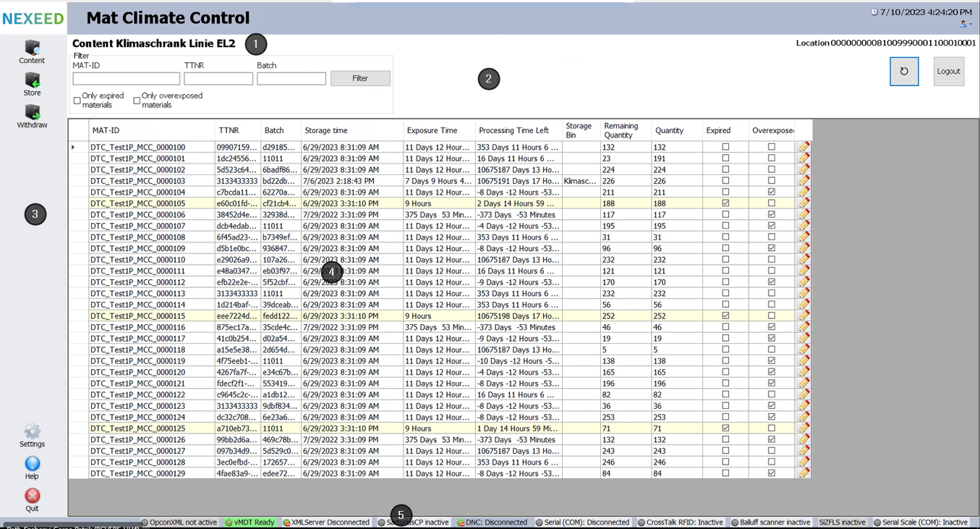This screenshot has width=980, height=529.
Task: Click the vMDT Ready status icon
Action: point(229,522)
